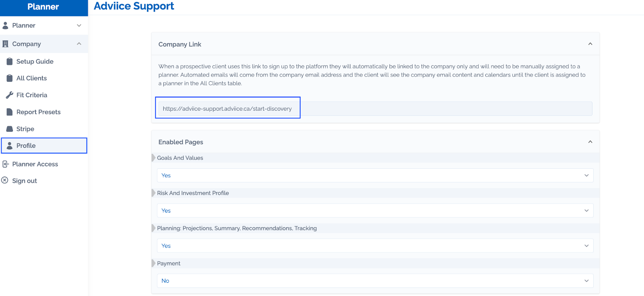
Task: Click the triangle beside Risk And Investment Profile
Action: coord(153,193)
